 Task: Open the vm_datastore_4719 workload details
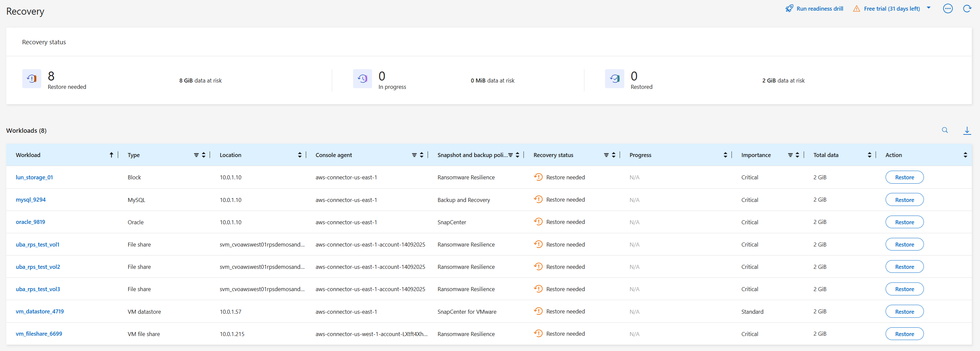[40, 311]
